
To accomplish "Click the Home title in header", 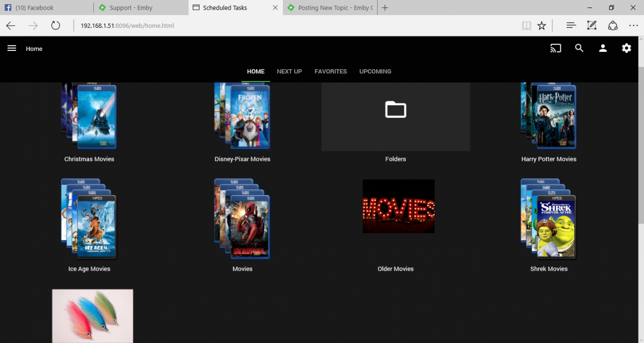I will [34, 49].
